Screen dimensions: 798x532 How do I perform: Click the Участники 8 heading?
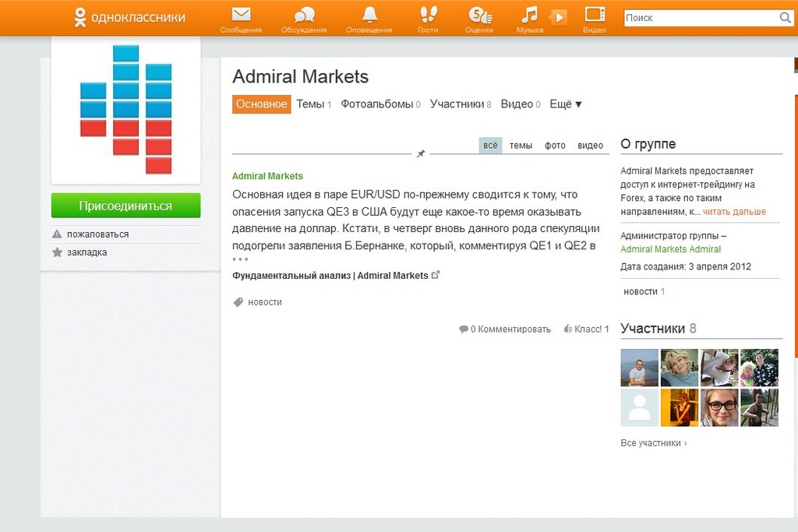click(x=658, y=329)
